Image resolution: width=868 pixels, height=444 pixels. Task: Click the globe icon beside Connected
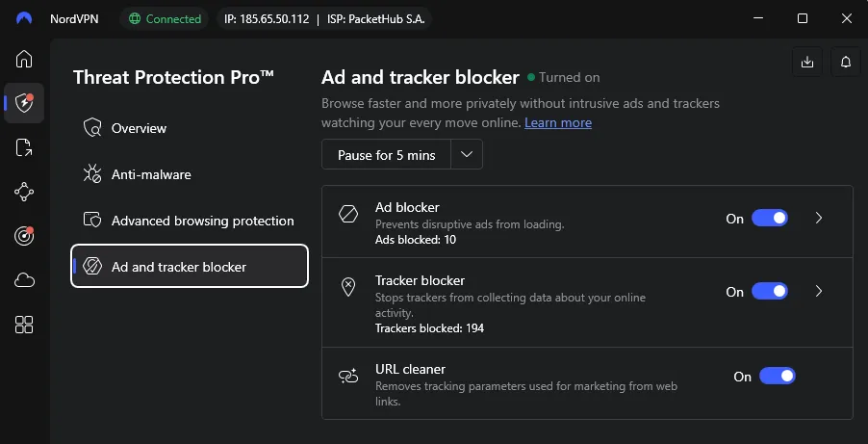pos(134,19)
